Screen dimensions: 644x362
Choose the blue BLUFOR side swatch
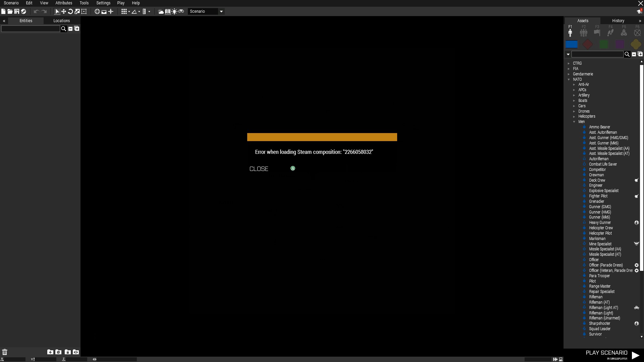pyautogui.click(x=572, y=44)
